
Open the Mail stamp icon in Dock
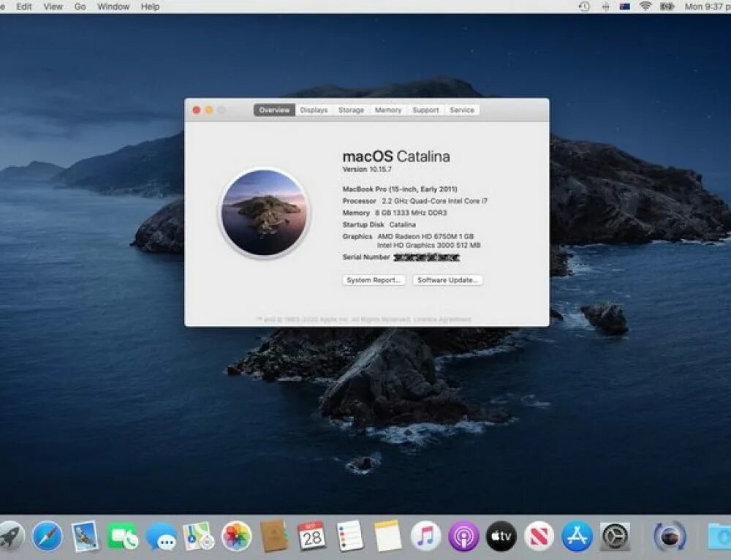tap(85, 536)
